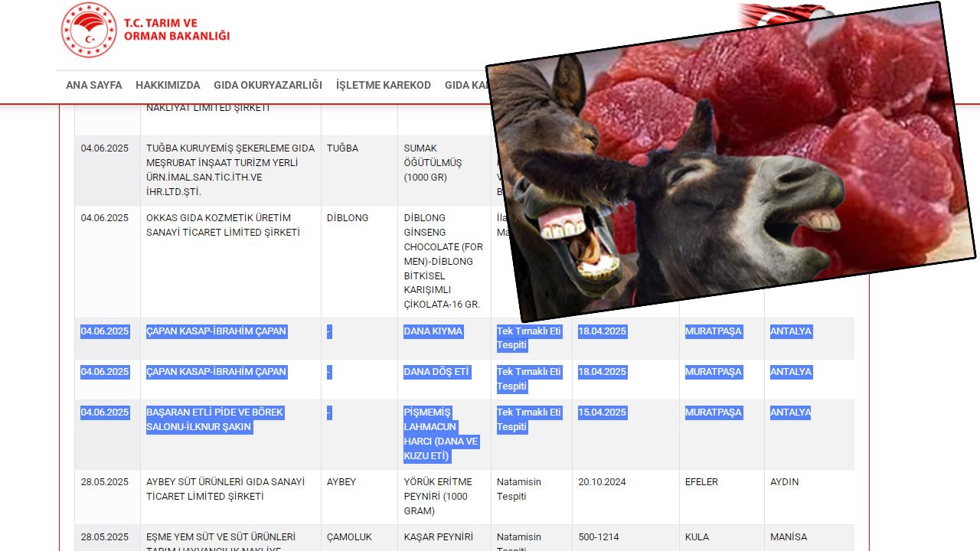The width and height of the screenshot is (980, 551).
Task: Click the EFELER district cell
Action: pyautogui.click(x=721, y=497)
